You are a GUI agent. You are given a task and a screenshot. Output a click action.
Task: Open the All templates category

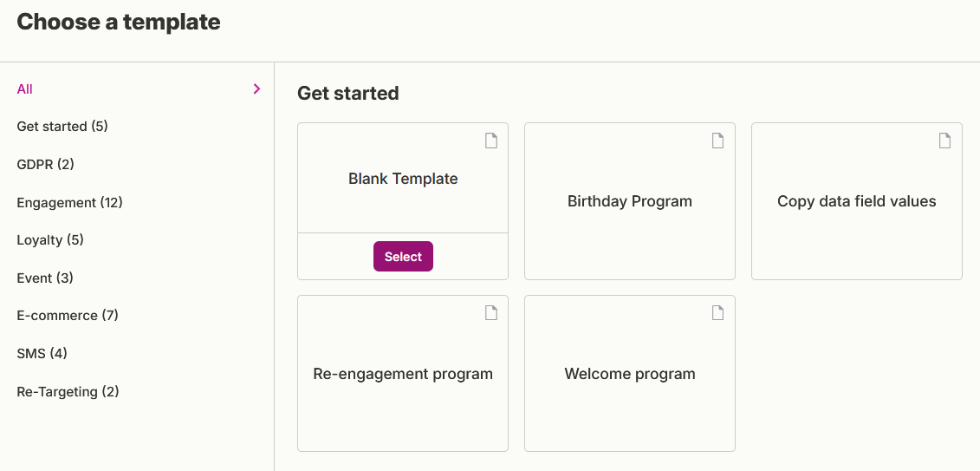pyautogui.click(x=25, y=88)
